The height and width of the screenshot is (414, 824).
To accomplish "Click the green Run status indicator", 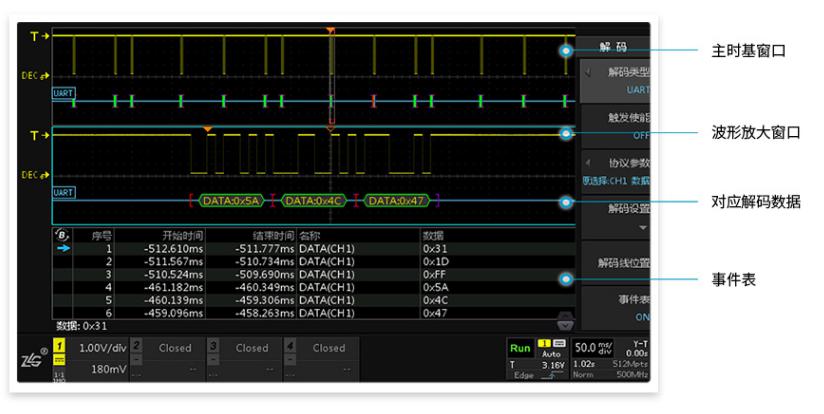I will coord(520,348).
